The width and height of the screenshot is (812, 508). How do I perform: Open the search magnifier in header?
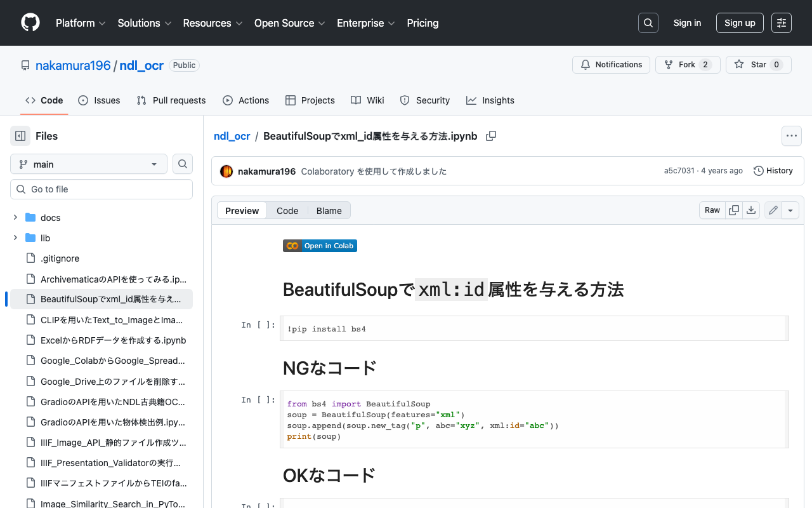[x=648, y=23]
